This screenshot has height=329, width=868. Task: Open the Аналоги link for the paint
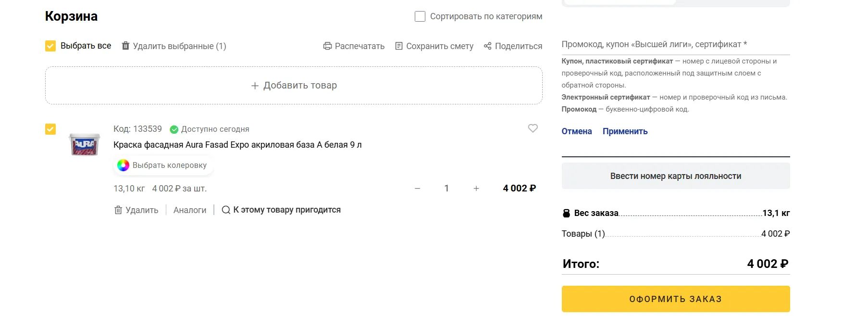click(190, 210)
